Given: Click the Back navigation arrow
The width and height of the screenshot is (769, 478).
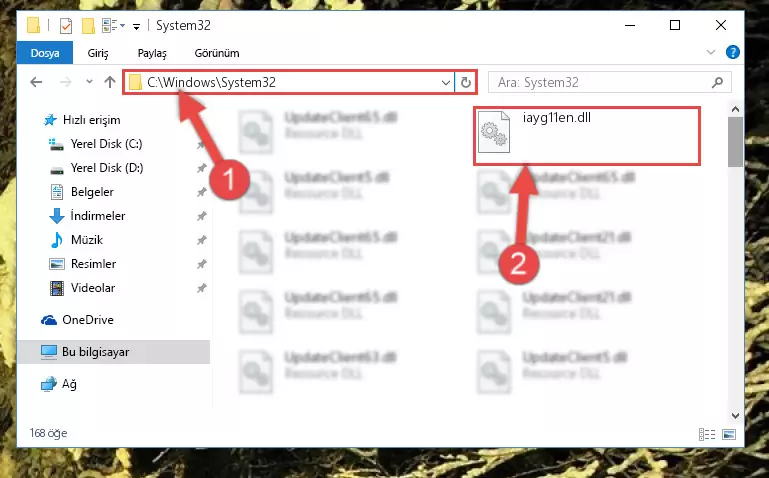Looking at the screenshot, I should coord(36,82).
